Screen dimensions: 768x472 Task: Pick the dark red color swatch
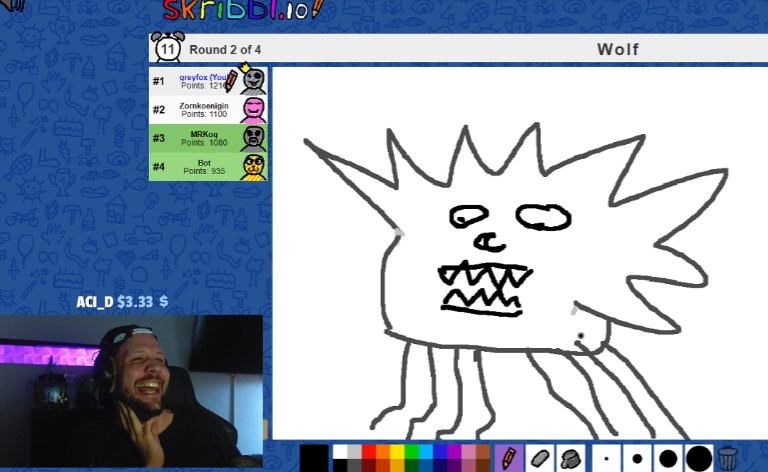pyautogui.click(x=369, y=465)
